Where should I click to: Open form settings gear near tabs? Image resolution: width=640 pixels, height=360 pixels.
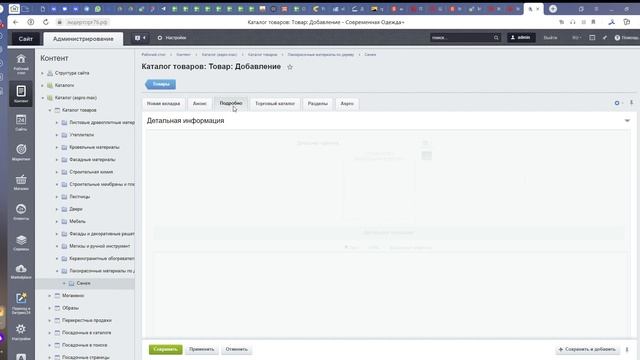617,103
